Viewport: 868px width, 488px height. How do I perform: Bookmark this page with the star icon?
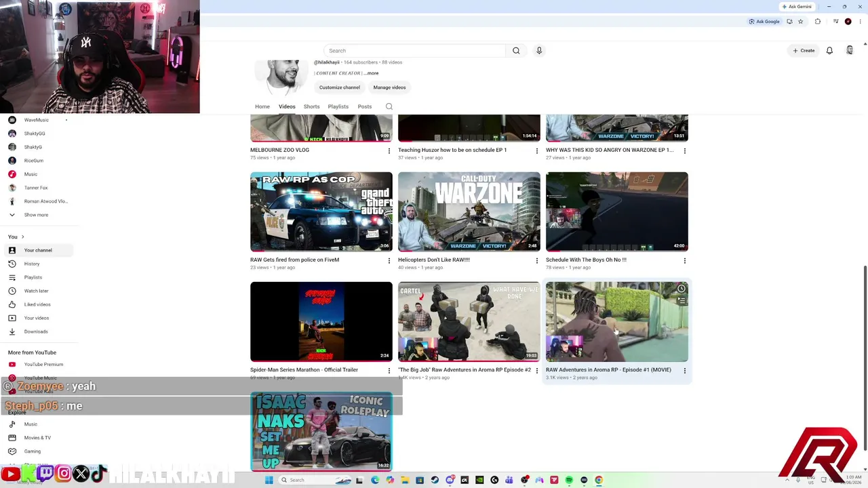[801, 22]
